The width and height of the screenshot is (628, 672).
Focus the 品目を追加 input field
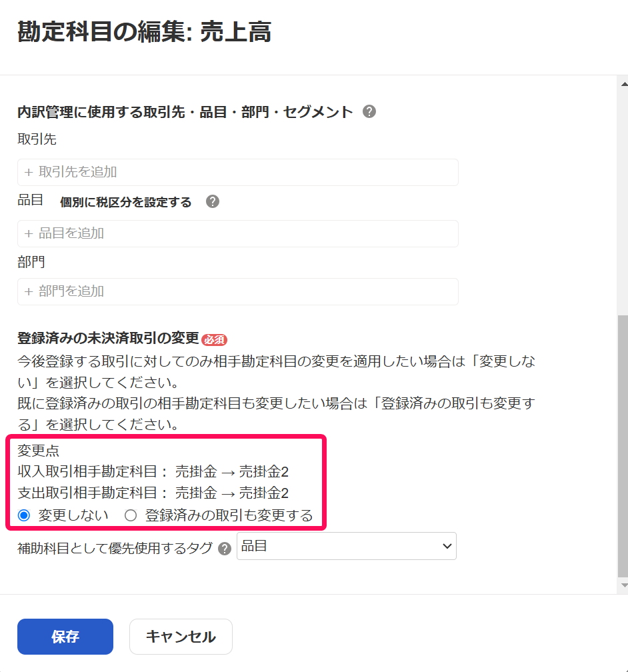[238, 233]
